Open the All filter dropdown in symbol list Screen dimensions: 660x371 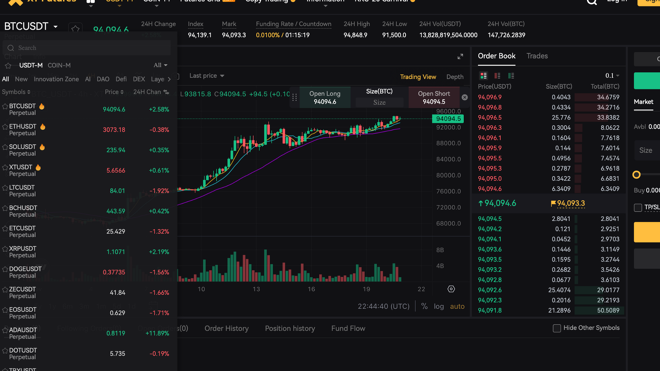coord(160,65)
